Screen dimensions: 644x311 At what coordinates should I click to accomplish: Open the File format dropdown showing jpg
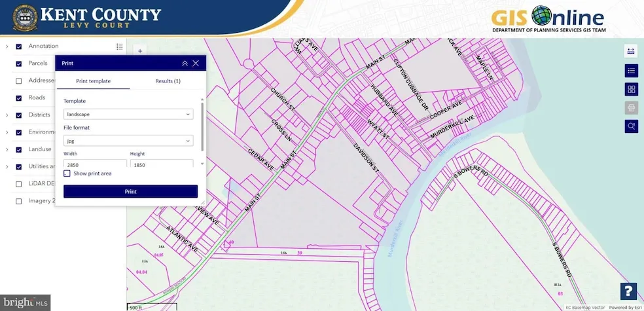pyautogui.click(x=128, y=140)
